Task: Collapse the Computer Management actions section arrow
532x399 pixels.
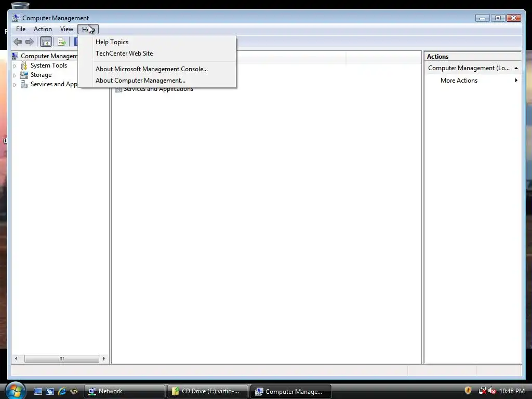Action: click(x=516, y=68)
